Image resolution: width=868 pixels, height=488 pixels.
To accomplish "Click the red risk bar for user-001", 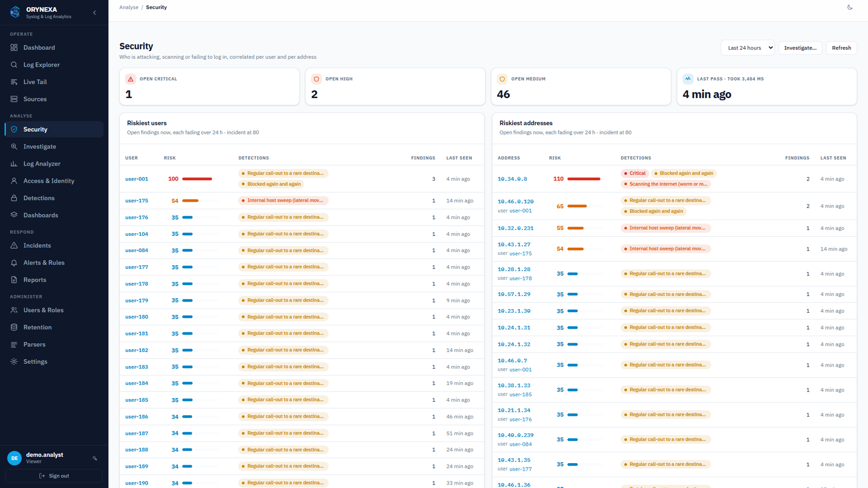I will 197,179.
